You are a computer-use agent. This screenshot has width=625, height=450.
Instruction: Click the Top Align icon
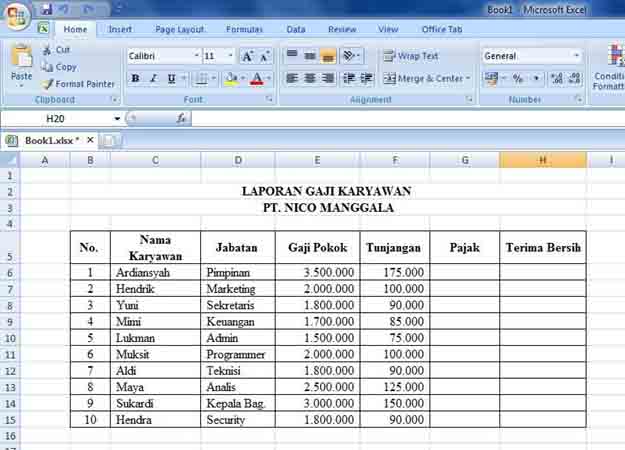(292, 56)
